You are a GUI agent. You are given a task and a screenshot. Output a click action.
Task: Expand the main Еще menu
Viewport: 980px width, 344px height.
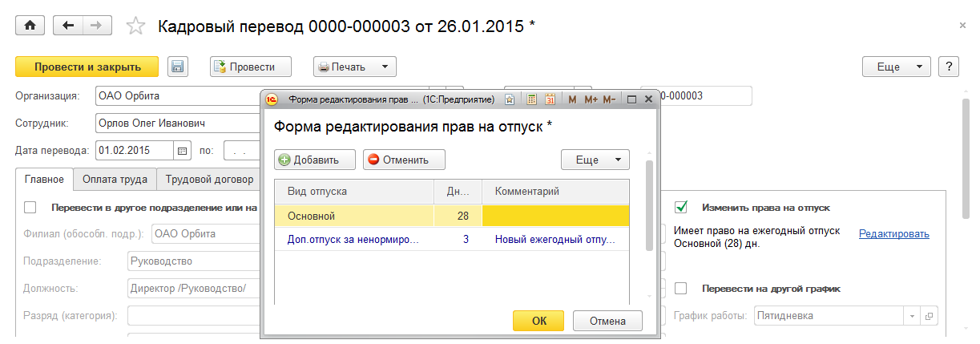click(x=897, y=67)
